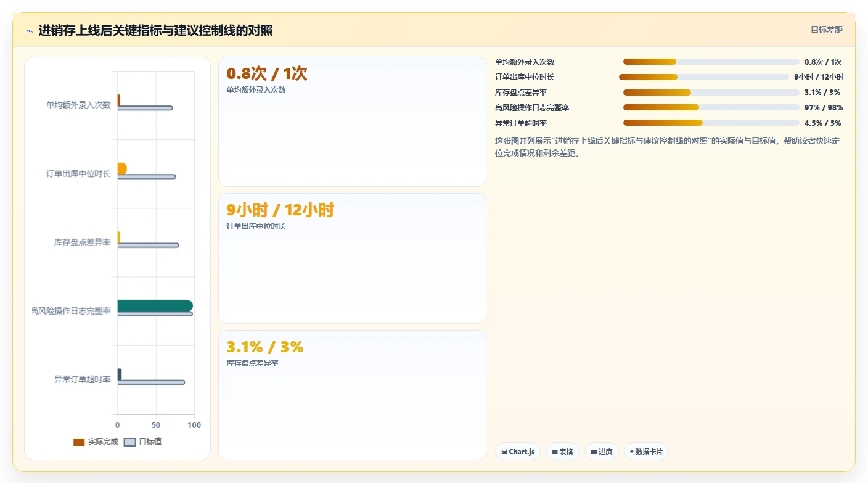The height and width of the screenshot is (483, 868).
Task: Click the 异常订单超时率 progress bar
Action: [711, 123]
